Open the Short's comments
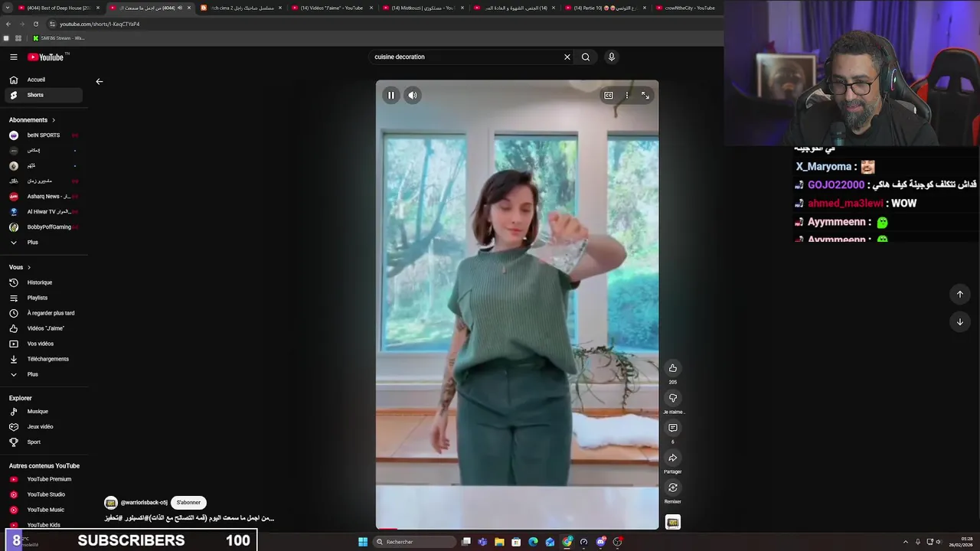 [x=673, y=428]
